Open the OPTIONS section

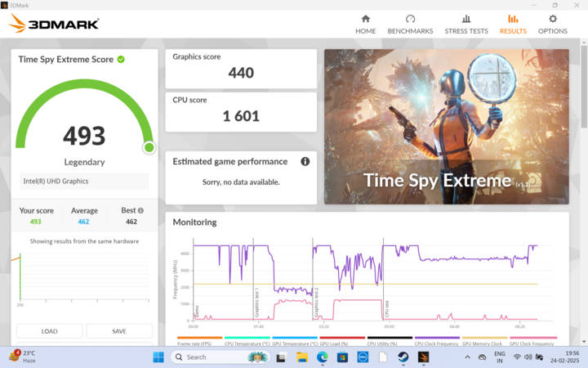pos(552,25)
